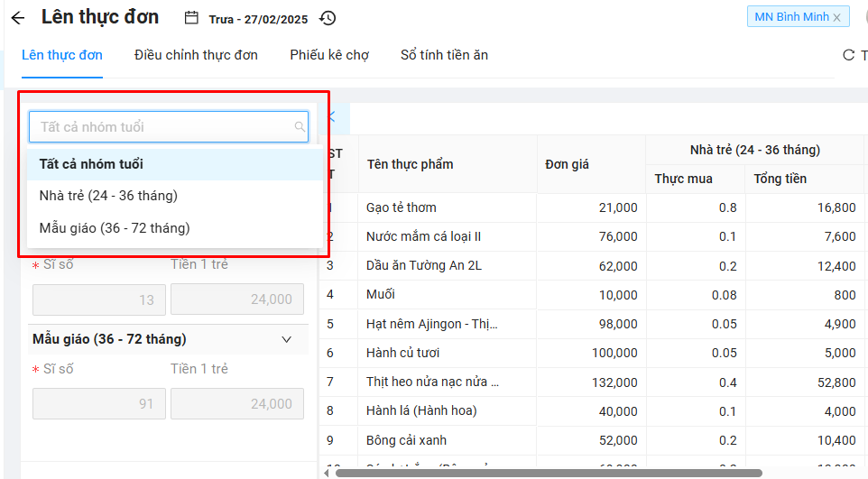Switch to the Điều chỉnh thực đơn tab
Screen dimensions: 868x479
pyautogui.click(x=196, y=55)
